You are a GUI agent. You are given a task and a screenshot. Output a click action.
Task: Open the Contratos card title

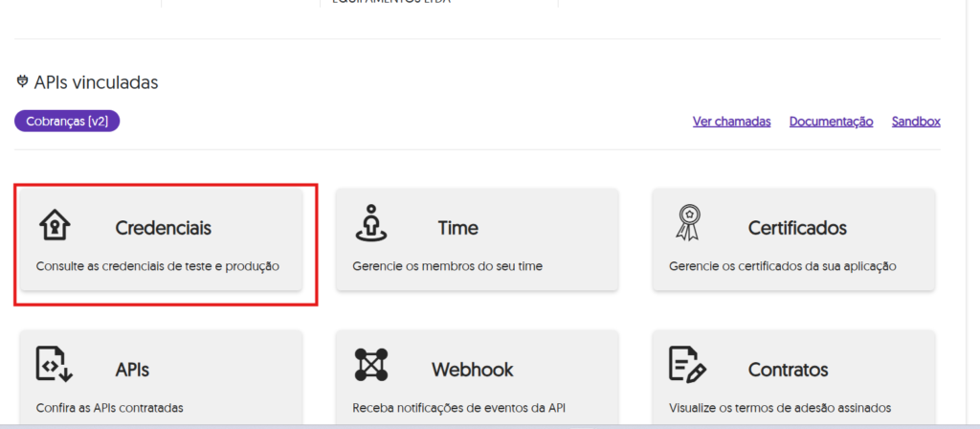(x=788, y=370)
